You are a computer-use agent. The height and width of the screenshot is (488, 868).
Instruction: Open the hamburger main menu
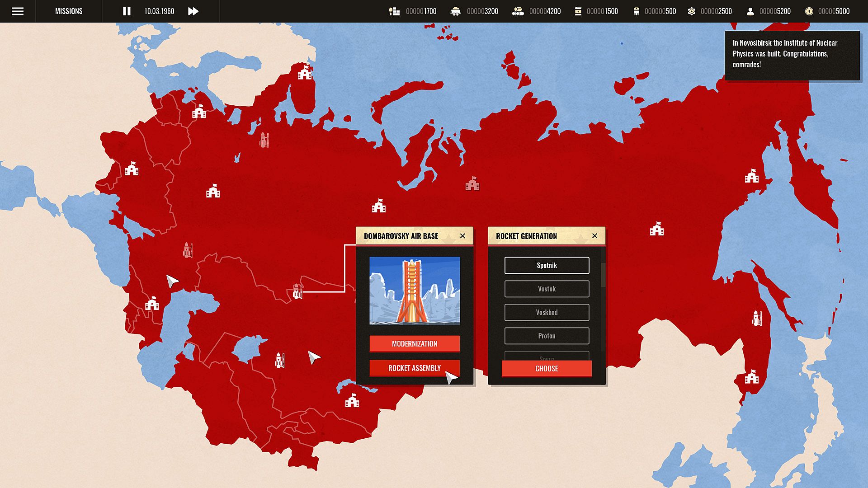18,11
